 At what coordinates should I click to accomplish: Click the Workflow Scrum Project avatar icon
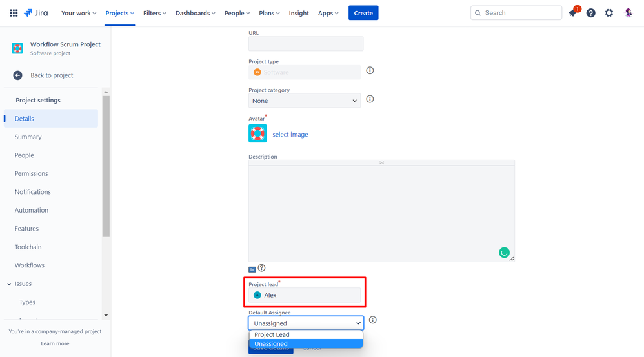click(x=17, y=48)
